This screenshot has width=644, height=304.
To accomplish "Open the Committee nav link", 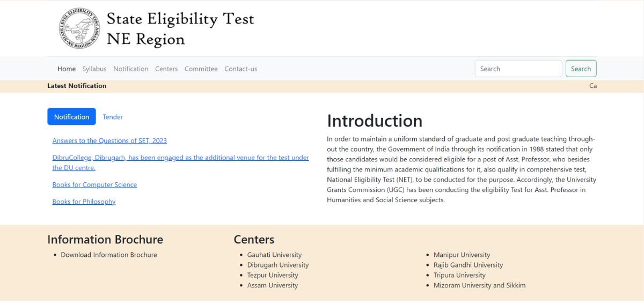I will (201, 69).
